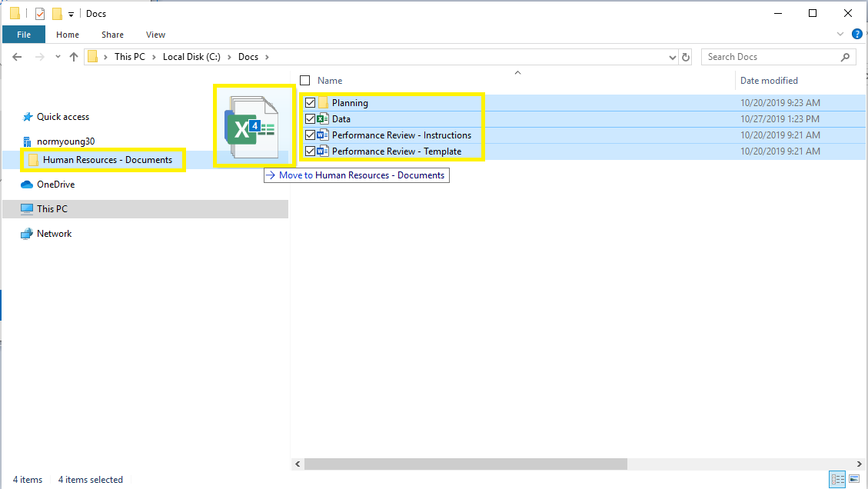Click the Human Resources - Documents folder icon
The width and height of the screenshot is (868, 489).
point(33,160)
